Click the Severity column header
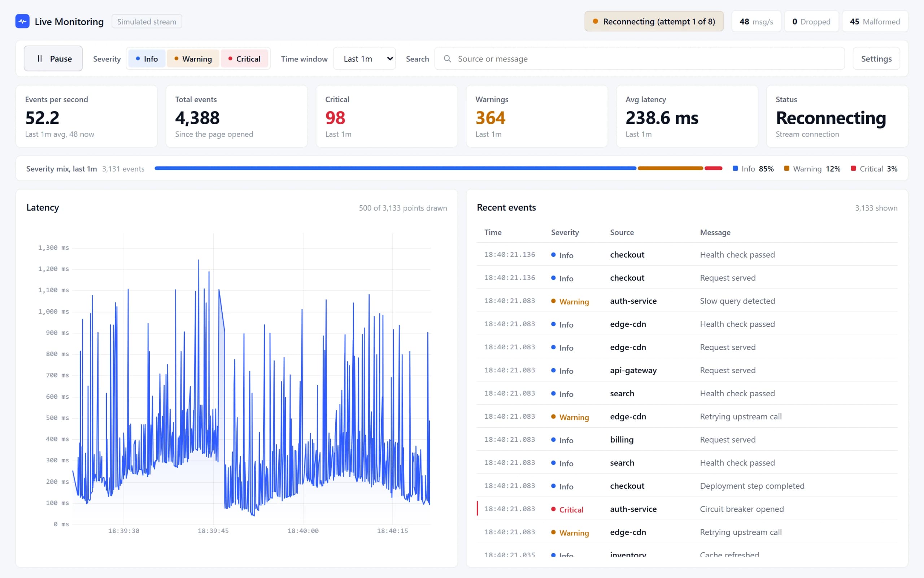The height and width of the screenshot is (578, 924). pos(565,232)
